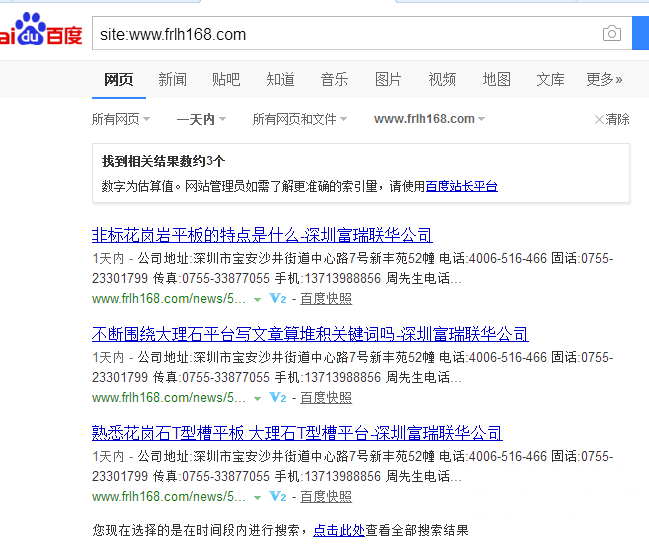
Task: Open result 不断围绕大理石平台写文章算堆积关键词吗
Action: 310,334
